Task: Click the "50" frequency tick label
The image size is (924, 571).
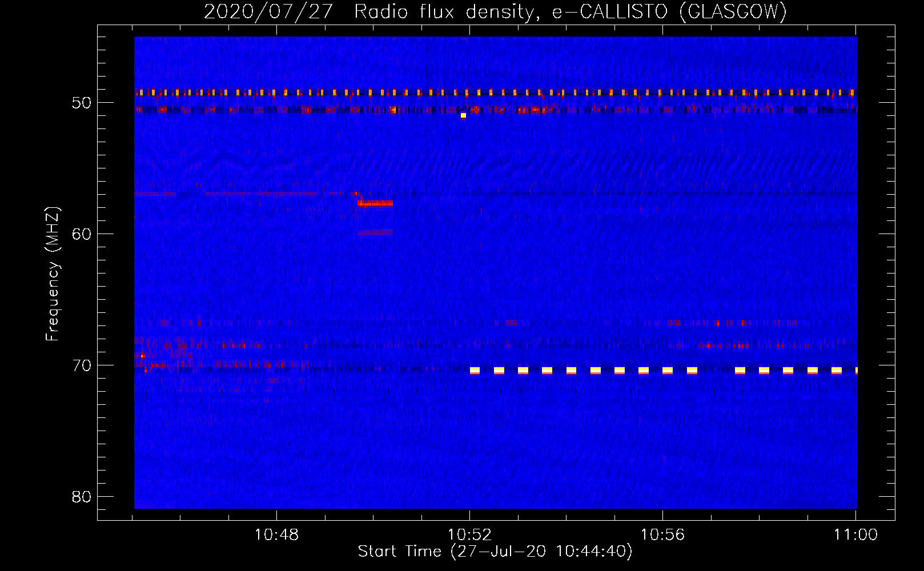Action: [82, 103]
